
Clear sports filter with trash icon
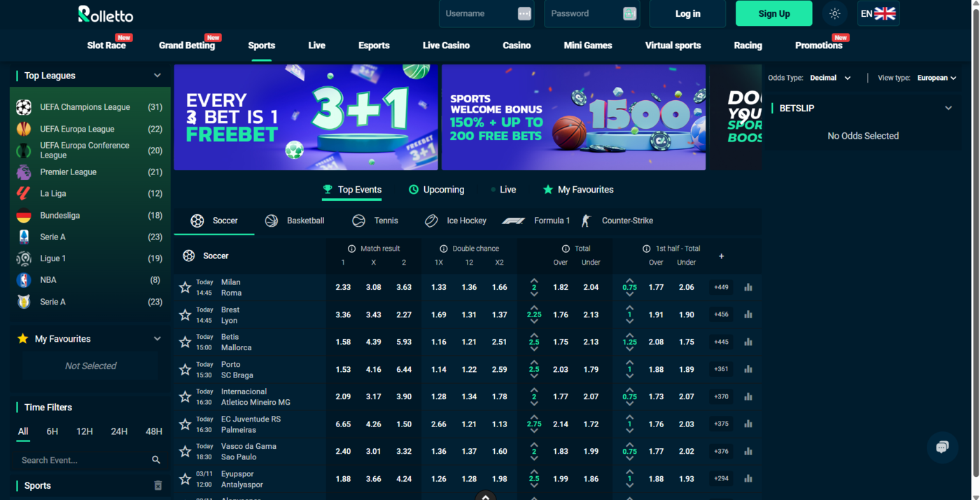point(158,485)
